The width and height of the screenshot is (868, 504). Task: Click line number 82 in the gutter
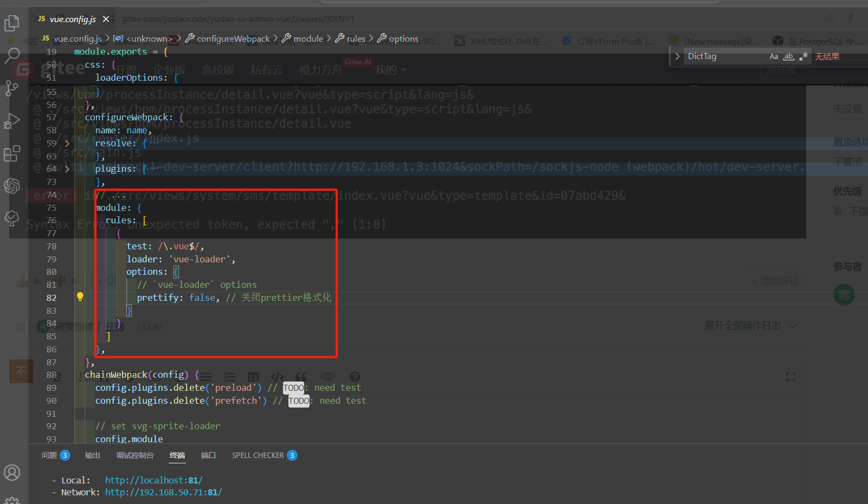[52, 298]
